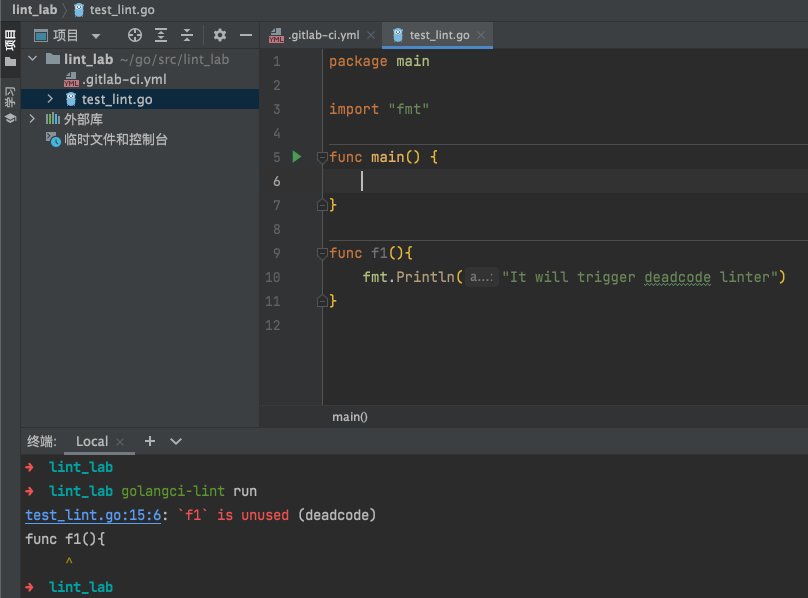Run main function via green gutter arrow
This screenshot has width=808, height=598.
point(296,157)
